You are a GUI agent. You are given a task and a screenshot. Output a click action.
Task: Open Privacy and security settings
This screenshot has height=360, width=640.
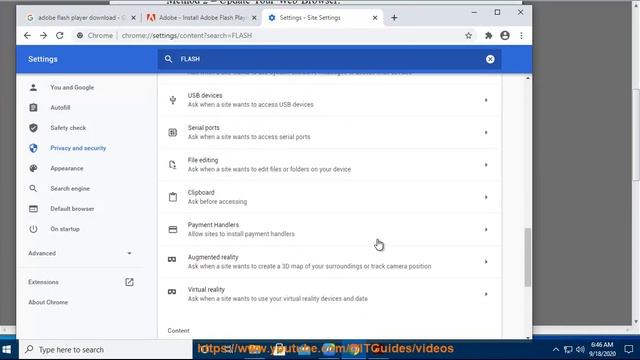coord(78,148)
